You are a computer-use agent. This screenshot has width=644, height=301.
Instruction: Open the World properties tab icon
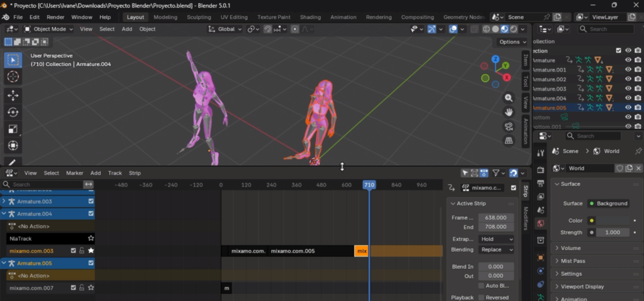540,223
